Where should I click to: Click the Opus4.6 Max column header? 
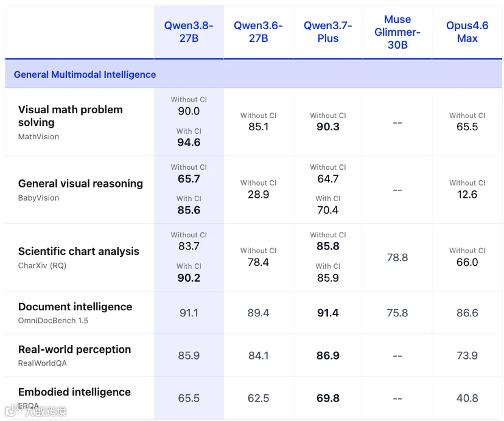(467, 32)
